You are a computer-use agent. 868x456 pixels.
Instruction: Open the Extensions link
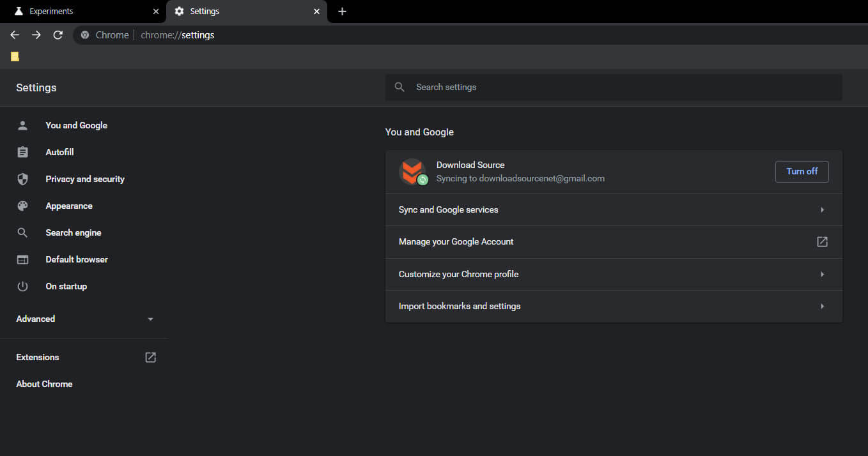37,357
